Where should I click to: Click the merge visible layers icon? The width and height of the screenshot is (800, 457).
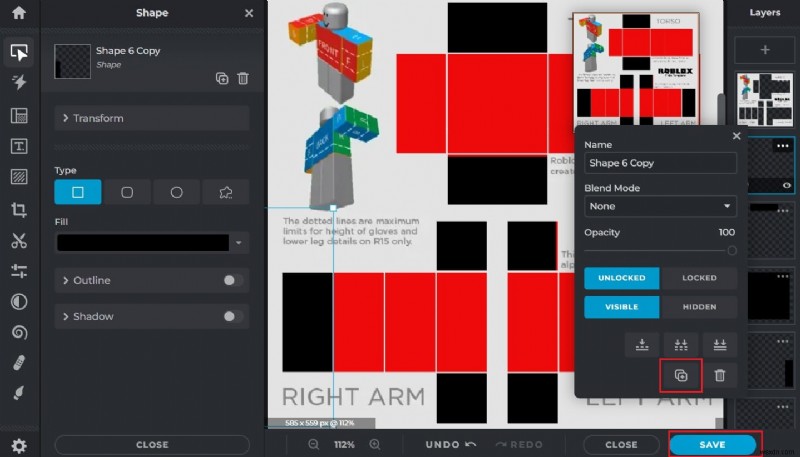click(681, 345)
